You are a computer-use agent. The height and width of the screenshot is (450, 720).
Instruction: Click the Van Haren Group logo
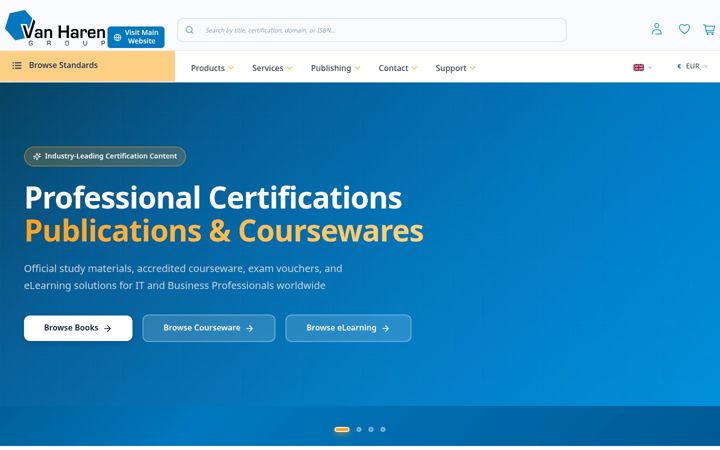tap(55, 28)
